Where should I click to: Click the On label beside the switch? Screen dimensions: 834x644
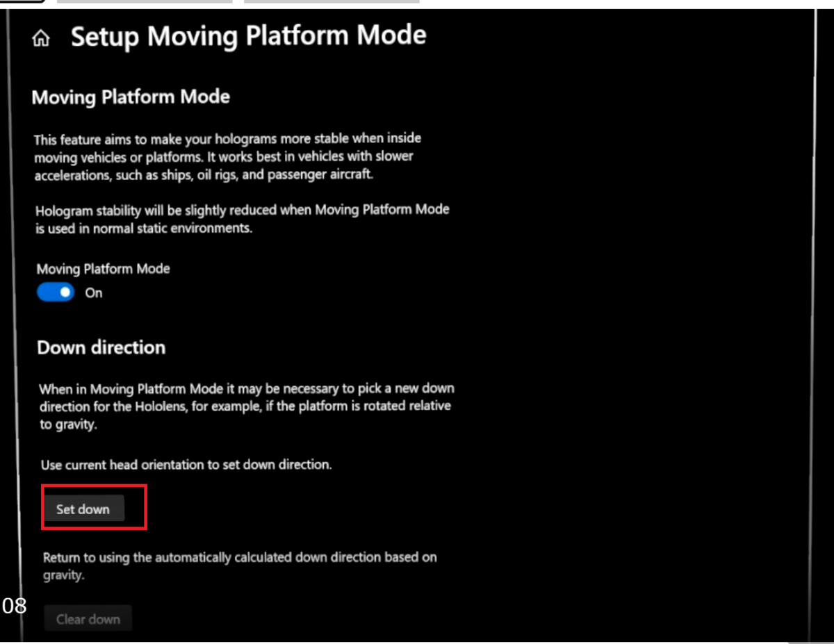click(94, 293)
